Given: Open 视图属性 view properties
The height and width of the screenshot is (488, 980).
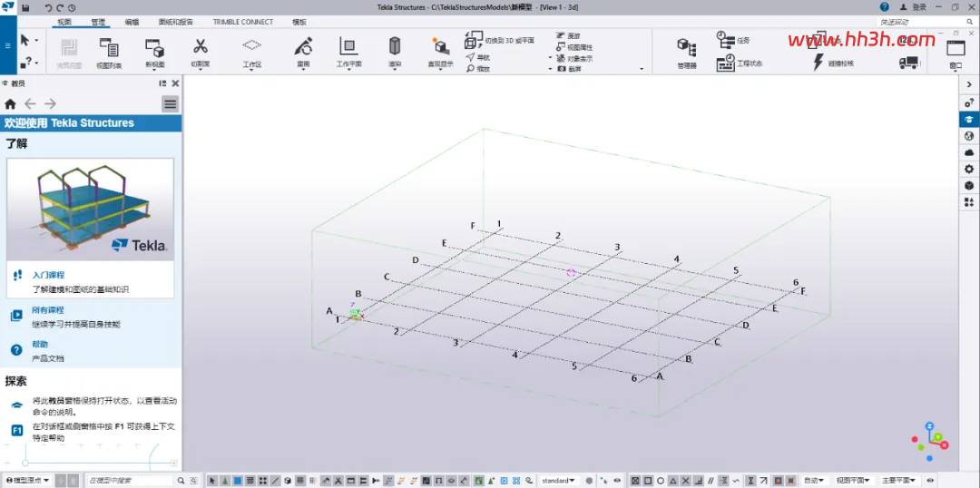Looking at the screenshot, I should [574, 47].
